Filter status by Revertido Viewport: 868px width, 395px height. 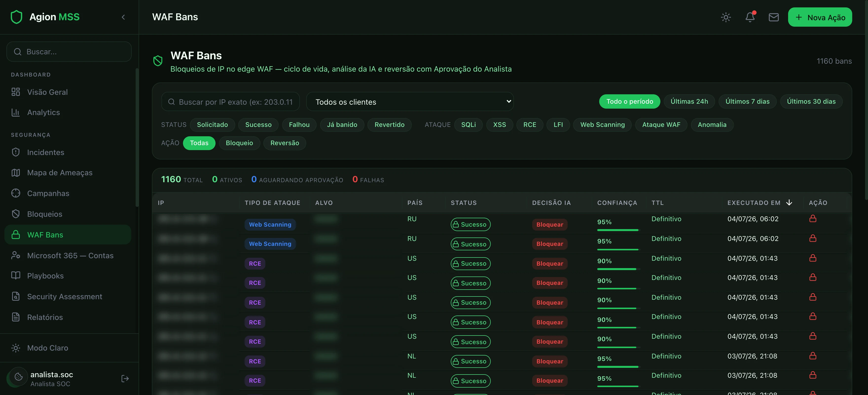tap(390, 125)
